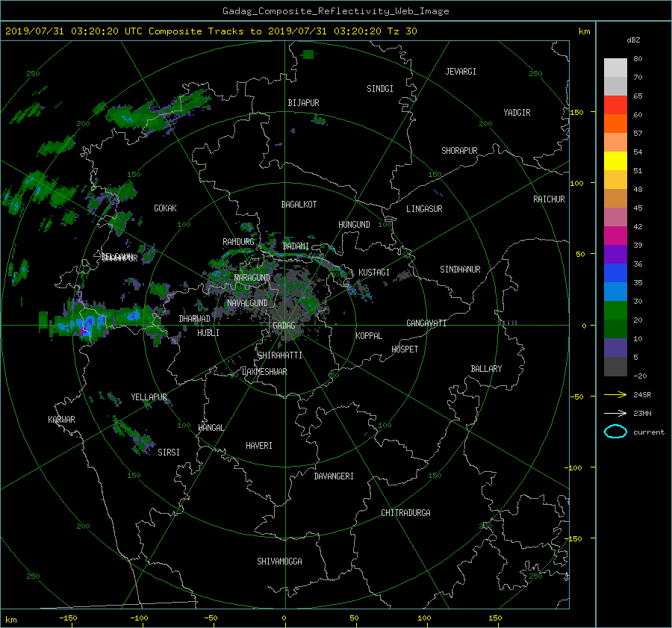Select the SHIRAHATTI town label
Screen dimensions: 672x628
pyautogui.click(x=280, y=355)
